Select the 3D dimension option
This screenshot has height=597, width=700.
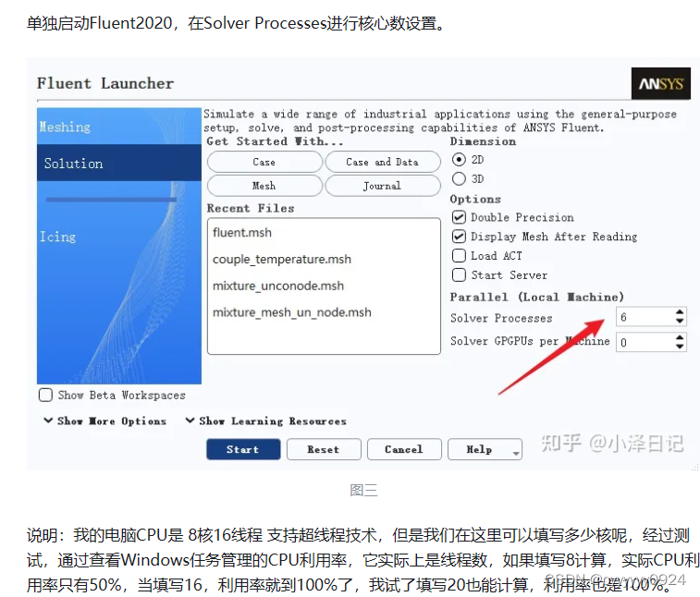pyautogui.click(x=459, y=179)
